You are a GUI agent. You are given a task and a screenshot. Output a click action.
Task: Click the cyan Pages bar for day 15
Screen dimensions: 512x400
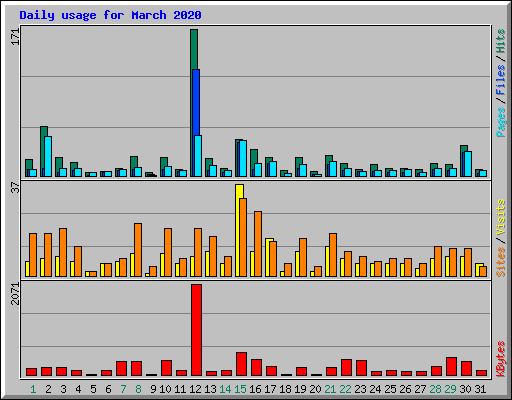pyautogui.click(x=243, y=158)
